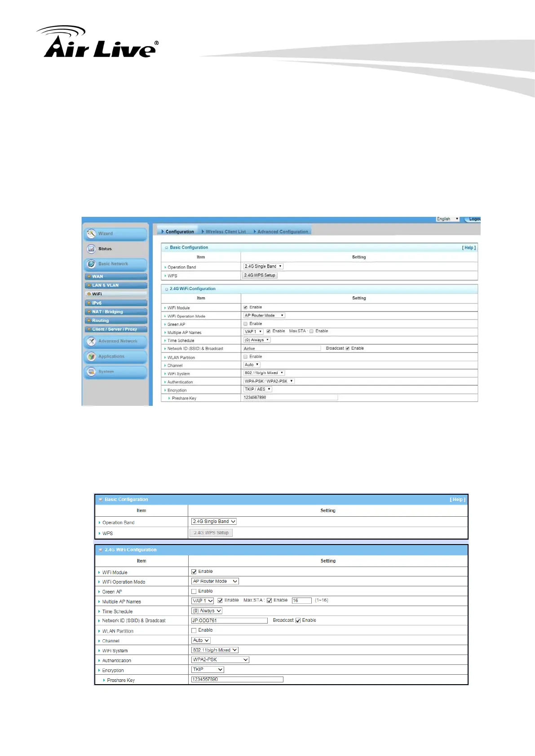This screenshot has height=756, width=535.
Task: Toggle WiFi Module Enable checkbox in lower panel
Action: (194, 571)
